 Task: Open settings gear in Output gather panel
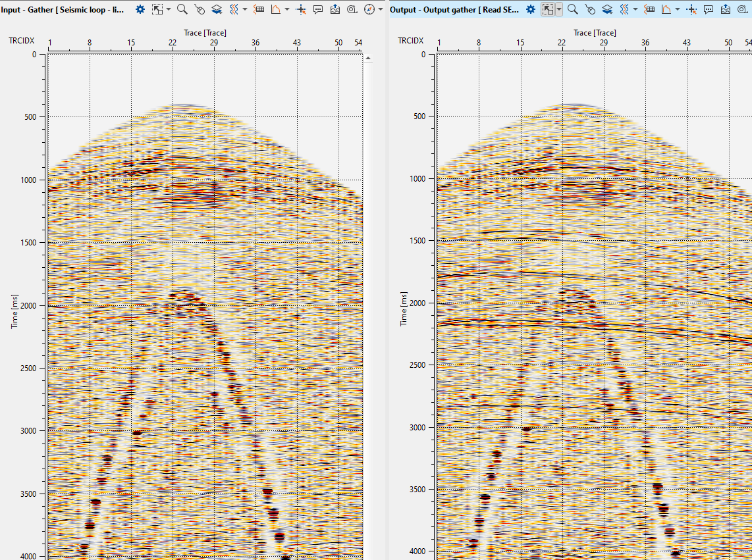531,9
